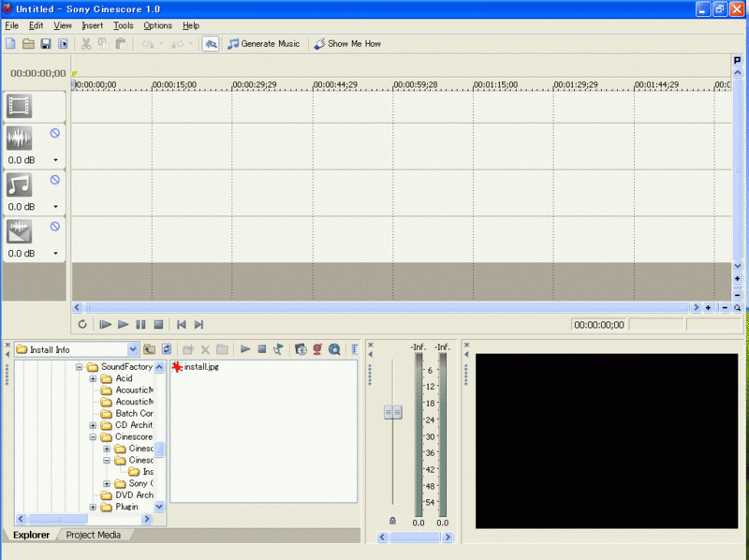Click the camera media icon in the Explorer toolbar
This screenshot has width=749, height=560.
(301, 349)
